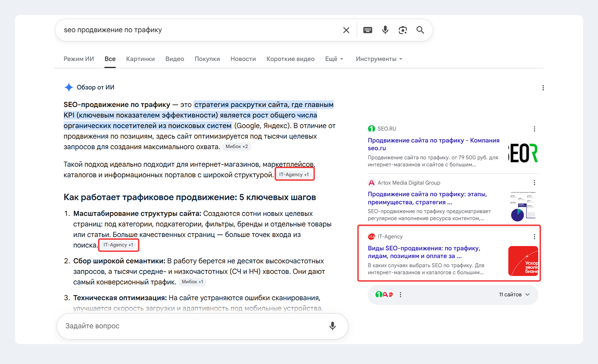Screen dimensions: 598x364
Task: Clear the search query with X icon
Action: pyautogui.click(x=346, y=30)
